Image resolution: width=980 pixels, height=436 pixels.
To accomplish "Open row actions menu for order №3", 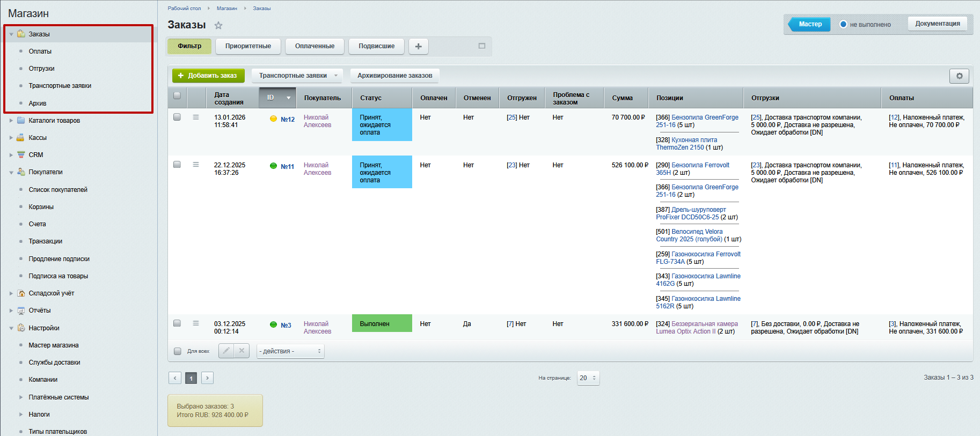I will tap(196, 323).
